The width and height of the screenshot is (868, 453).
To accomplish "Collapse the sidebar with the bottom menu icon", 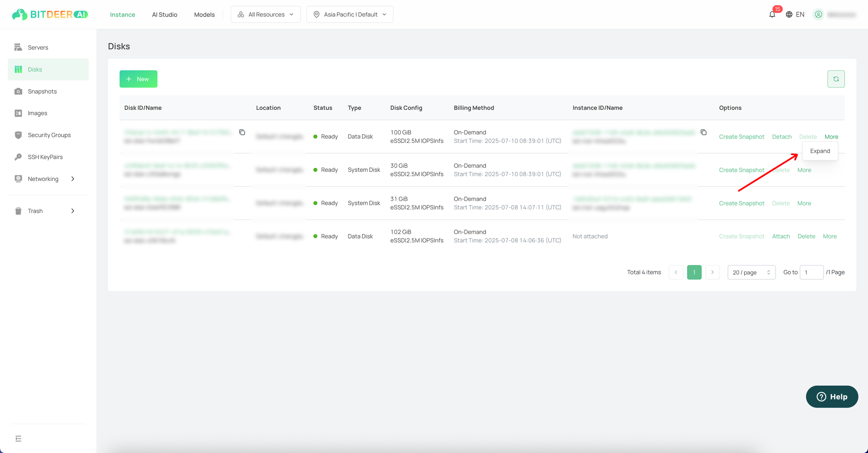I will [18, 439].
